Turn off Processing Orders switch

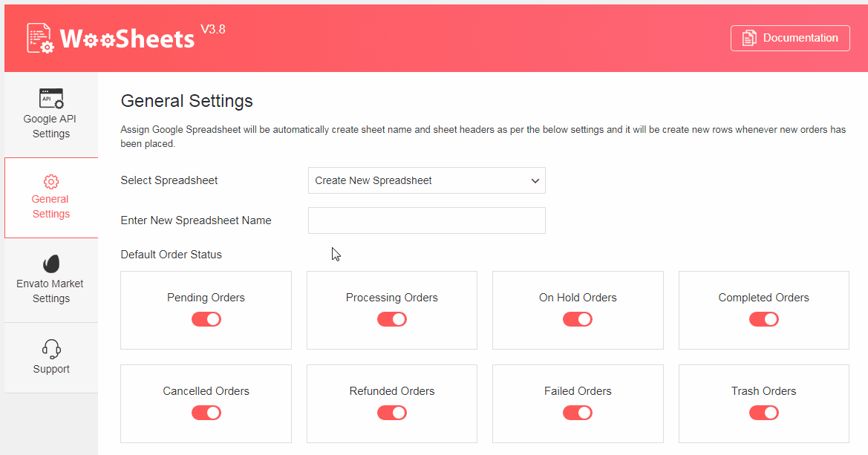point(392,319)
